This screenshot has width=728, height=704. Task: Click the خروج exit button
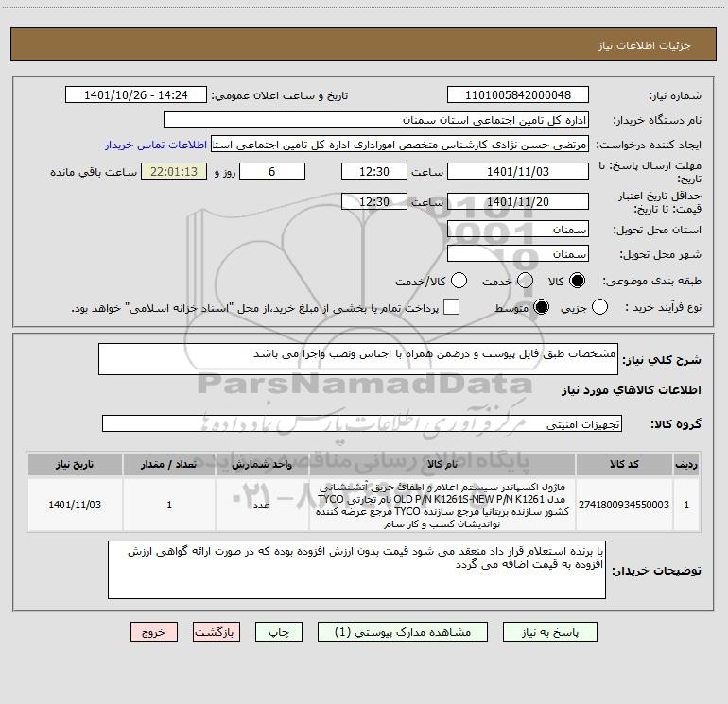[154, 632]
